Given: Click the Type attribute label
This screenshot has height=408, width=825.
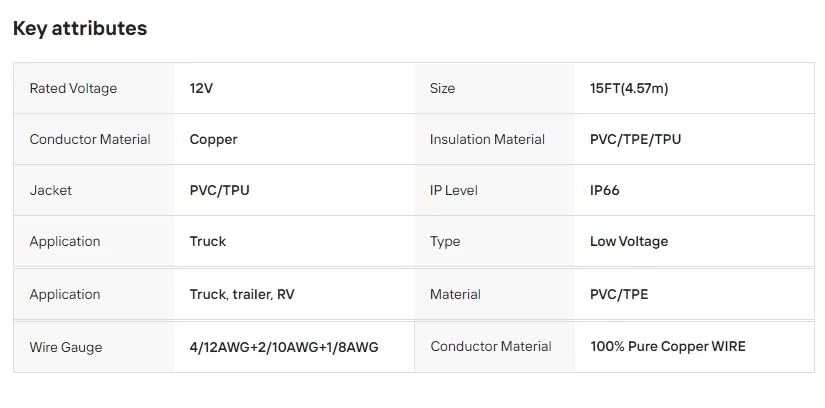Looking at the screenshot, I should [446, 241].
